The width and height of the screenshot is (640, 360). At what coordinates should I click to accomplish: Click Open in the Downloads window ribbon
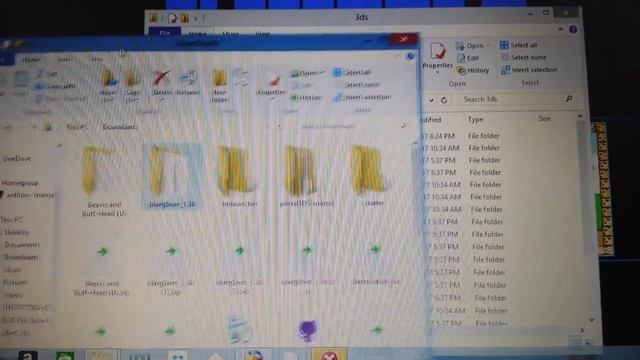pos(307,73)
